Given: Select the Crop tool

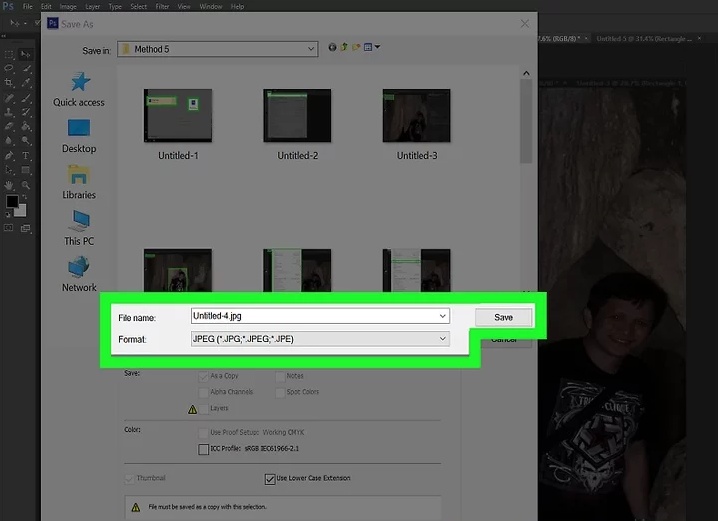Looking at the screenshot, I should (9, 83).
